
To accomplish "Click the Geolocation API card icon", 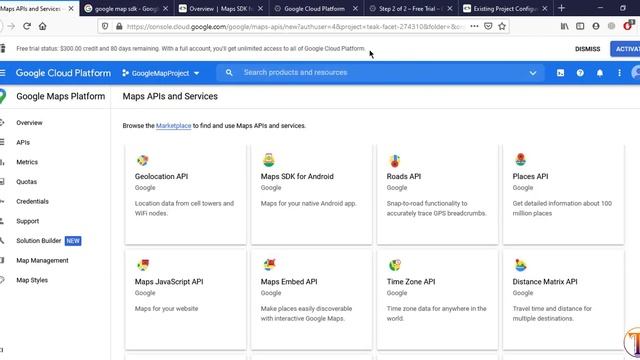I will coord(142,160).
